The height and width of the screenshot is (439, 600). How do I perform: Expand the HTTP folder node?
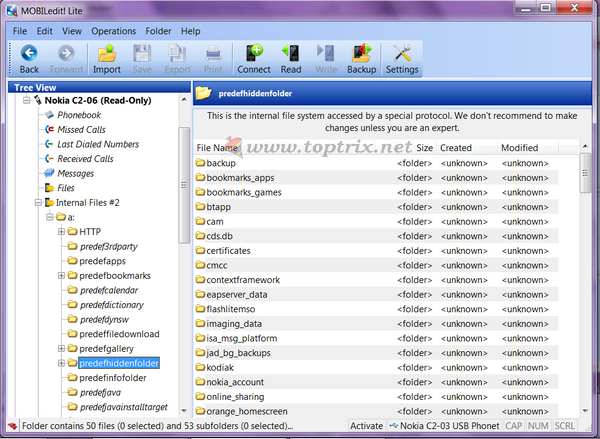[61, 232]
